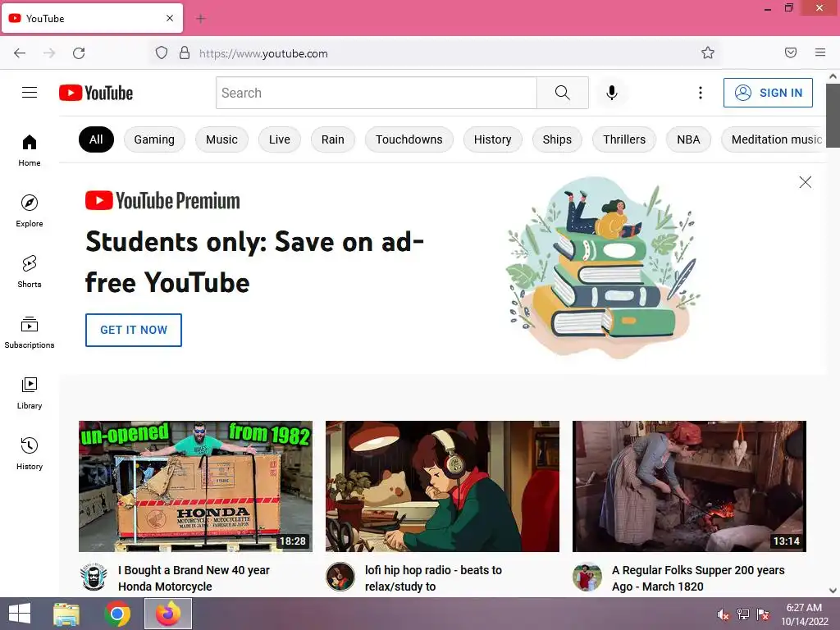The image size is (840, 630).
Task: Open the lofi radio channel avatar
Action: pos(340,577)
